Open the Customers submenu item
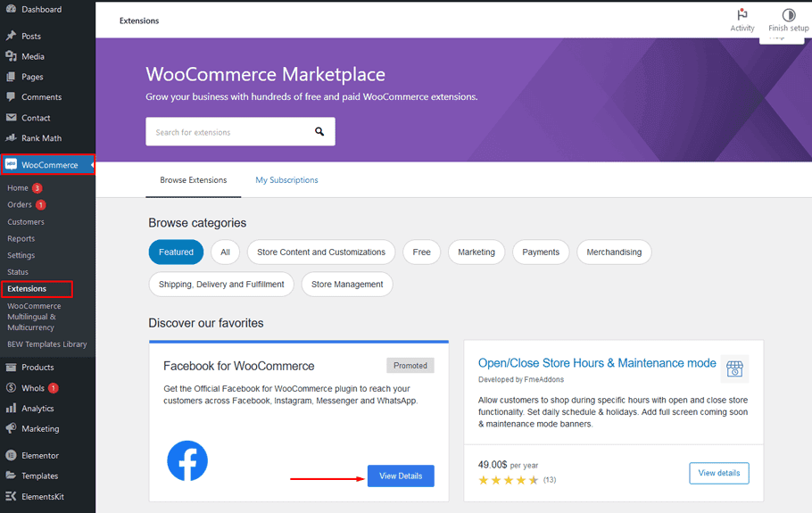812x513 pixels. coord(26,221)
